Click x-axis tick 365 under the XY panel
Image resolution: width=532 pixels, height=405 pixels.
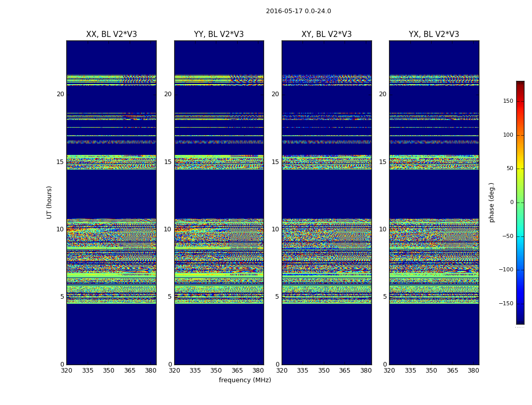tap(345, 371)
